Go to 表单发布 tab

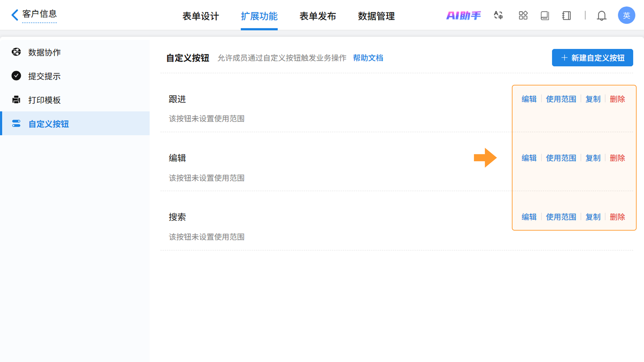point(317,16)
